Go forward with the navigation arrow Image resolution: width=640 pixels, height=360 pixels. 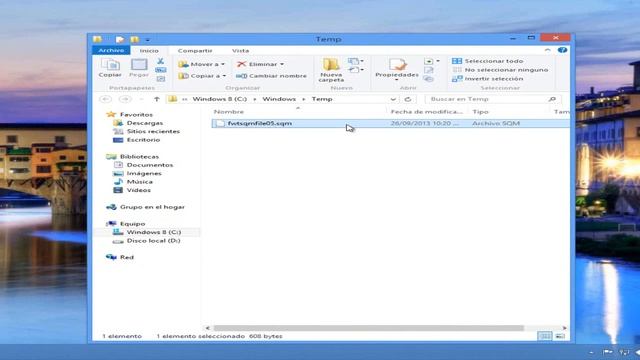125,99
